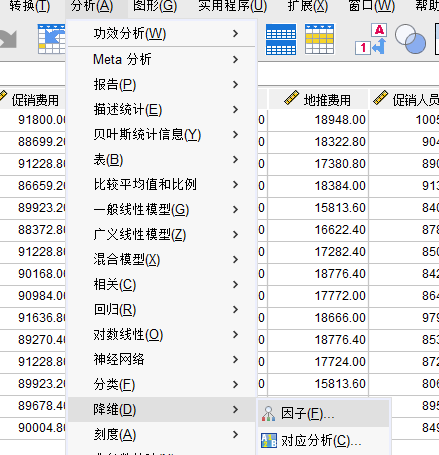Expand the 贝叶斯统计信息(Y) submenu
The height and width of the screenshot is (455, 439).
coord(162,135)
